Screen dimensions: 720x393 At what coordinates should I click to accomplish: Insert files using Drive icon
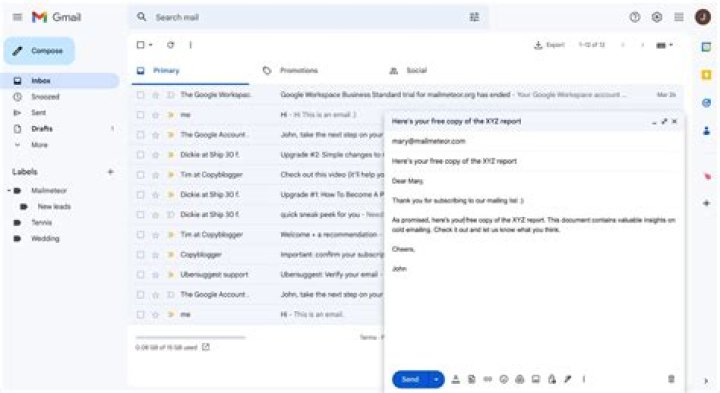tap(520, 379)
